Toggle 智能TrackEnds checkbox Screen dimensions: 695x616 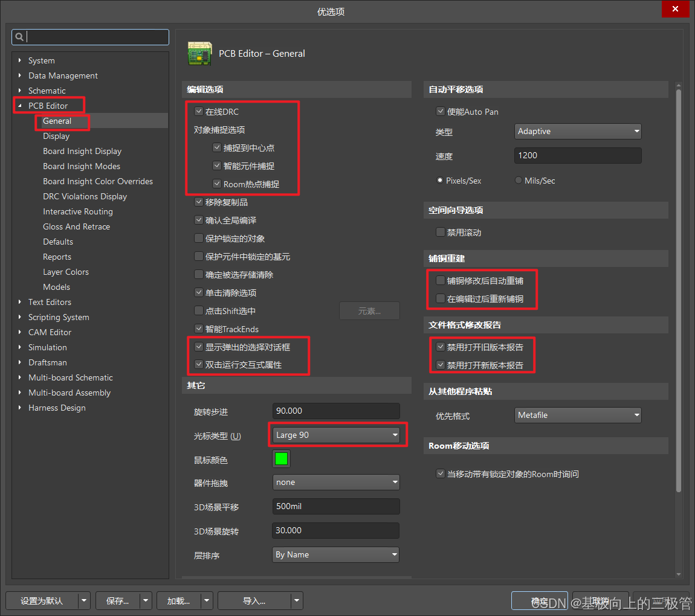point(199,329)
